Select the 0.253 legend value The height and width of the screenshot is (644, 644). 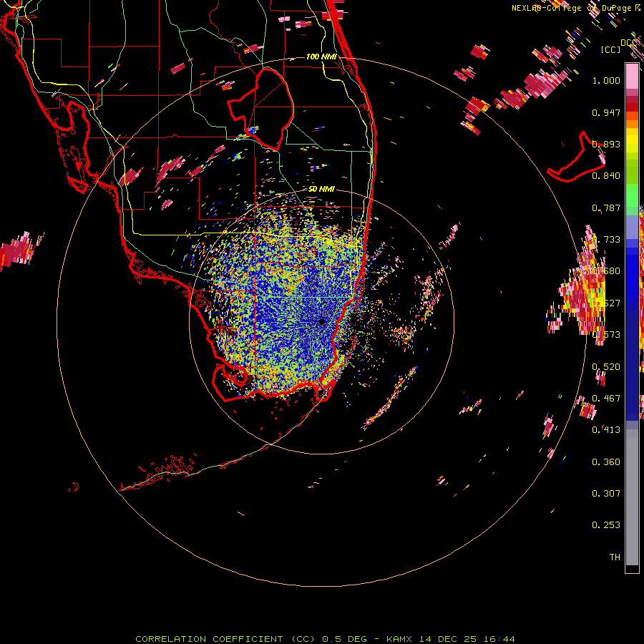click(606, 525)
